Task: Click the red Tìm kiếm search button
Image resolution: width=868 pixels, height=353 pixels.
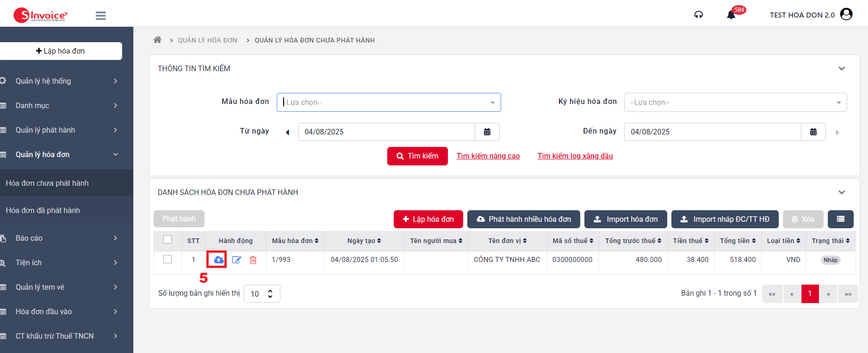Action: 417,156
